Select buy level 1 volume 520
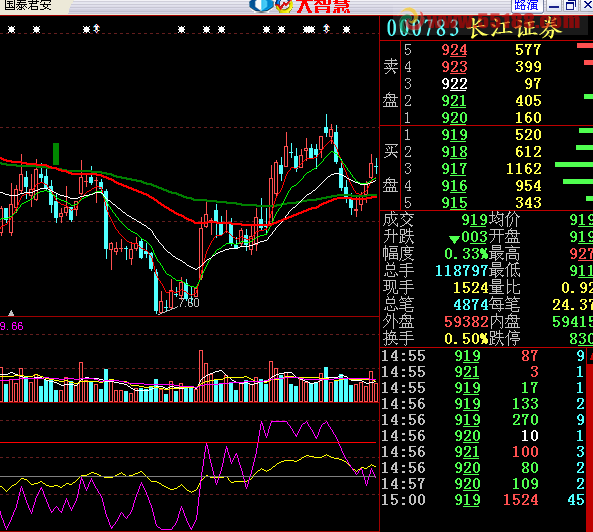This screenshot has width=593, height=532. [528, 135]
